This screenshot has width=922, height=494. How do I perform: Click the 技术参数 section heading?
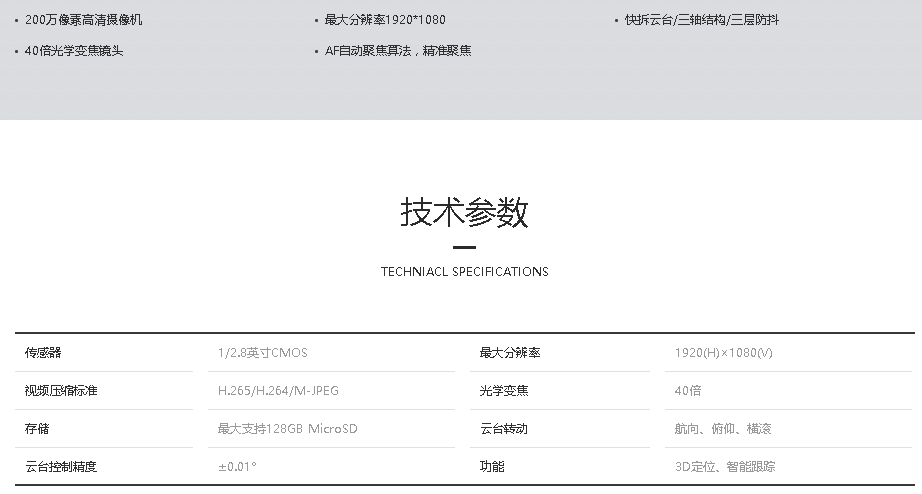[x=464, y=212]
